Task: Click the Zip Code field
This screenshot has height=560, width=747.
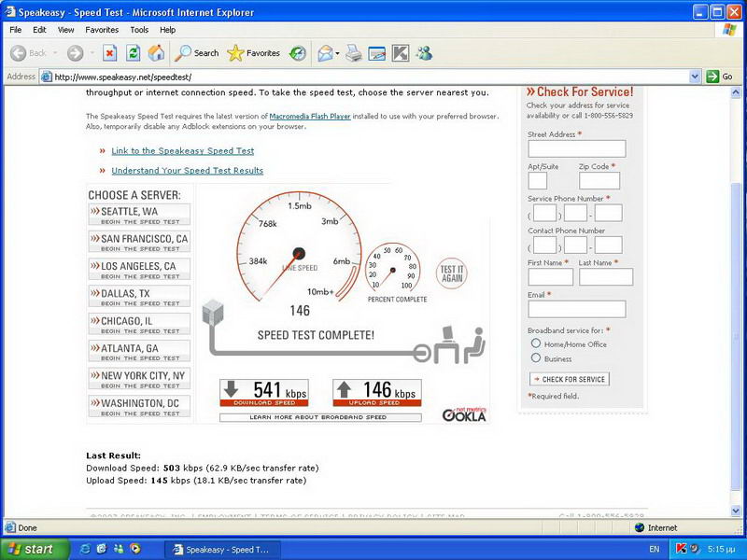Action: tap(599, 181)
